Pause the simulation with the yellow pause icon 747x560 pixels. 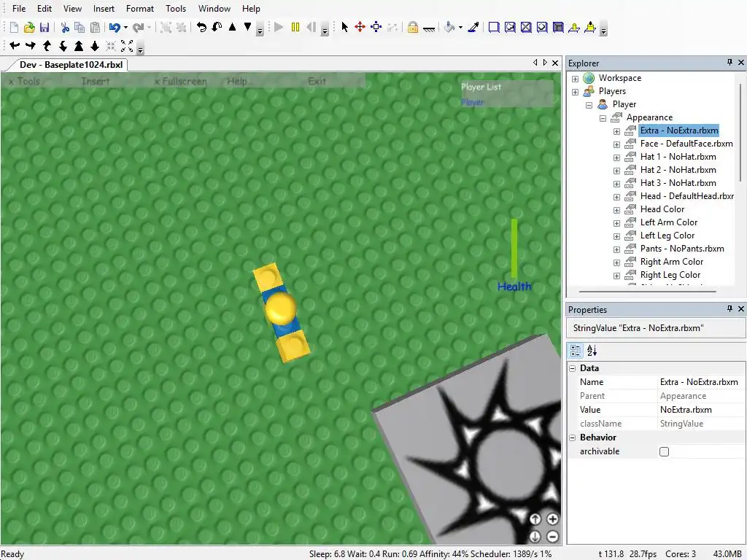tap(295, 27)
